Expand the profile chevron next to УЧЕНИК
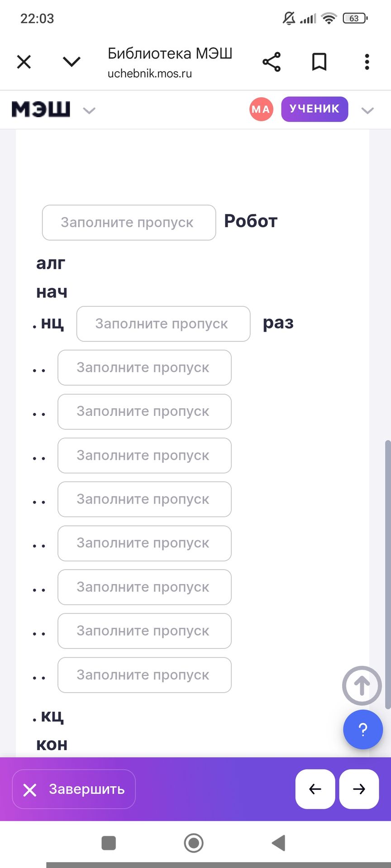391x868 pixels. pyautogui.click(x=367, y=110)
